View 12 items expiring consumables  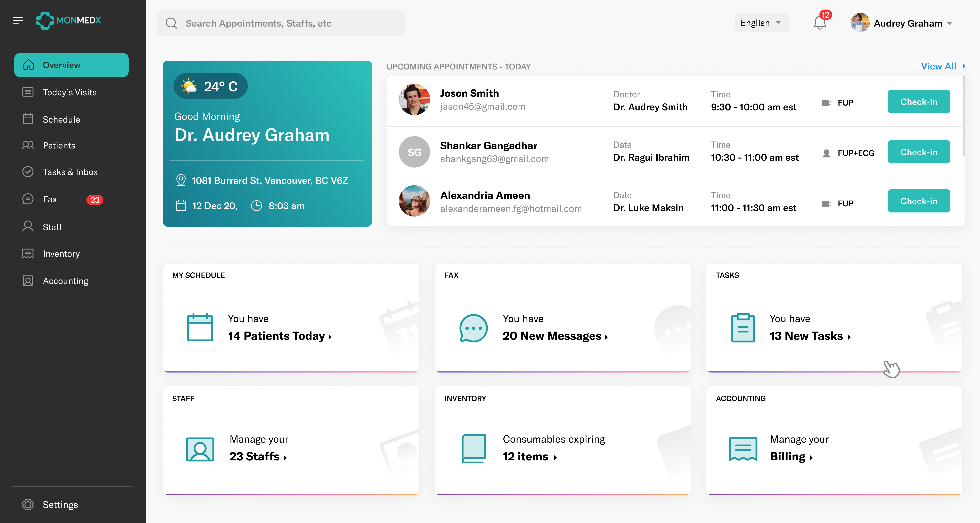[530, 456]
